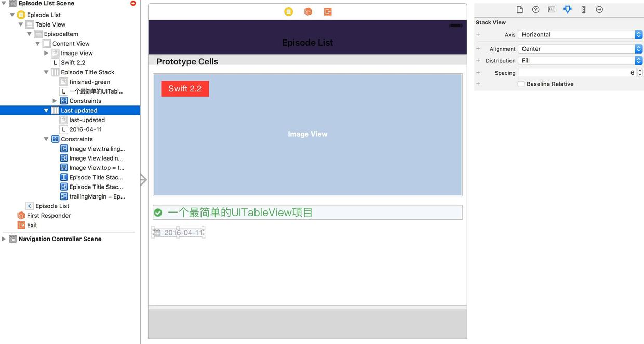The height and width of the screenshot is (344, 644).
Task: Select the Attributes inspector tab
Action: coord(568,9)
